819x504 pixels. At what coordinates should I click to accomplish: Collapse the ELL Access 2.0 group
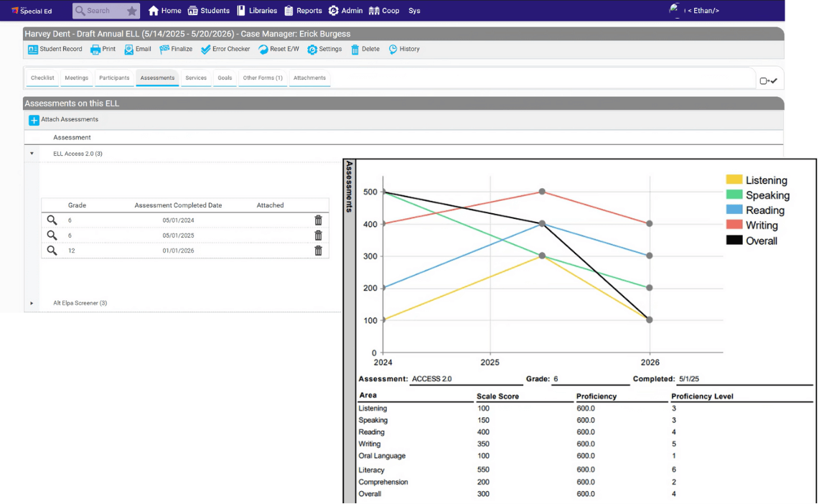(32, 154)
